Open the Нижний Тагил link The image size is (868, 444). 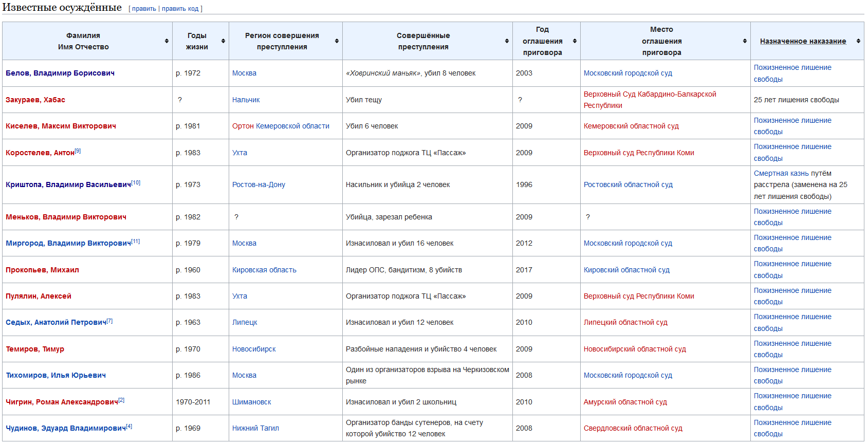[x=255, y=428]
